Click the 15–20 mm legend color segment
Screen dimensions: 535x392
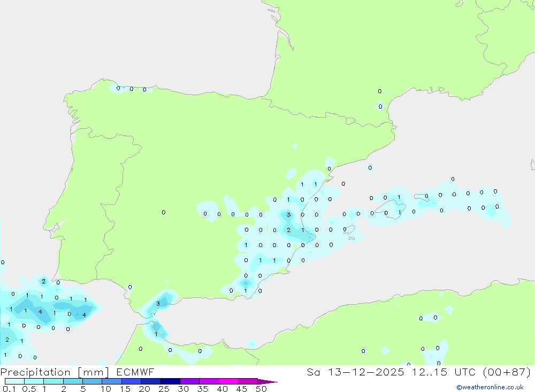coord(132,381)
